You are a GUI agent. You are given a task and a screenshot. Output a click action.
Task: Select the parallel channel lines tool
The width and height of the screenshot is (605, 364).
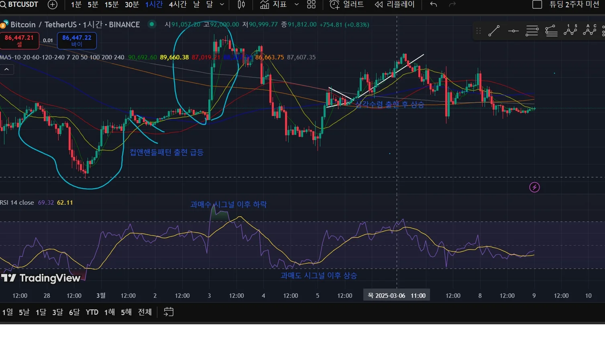[532, 31]
